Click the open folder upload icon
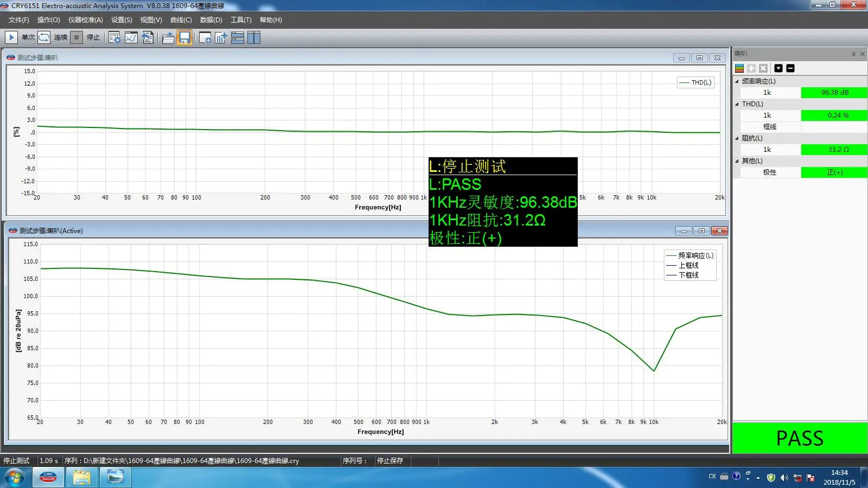The height and width of the screenshot is (488, 868). click(168, 37)
